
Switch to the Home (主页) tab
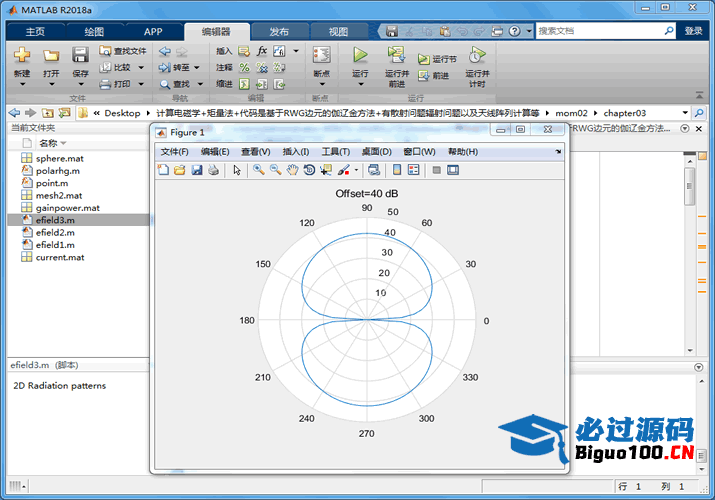point(35,31)
